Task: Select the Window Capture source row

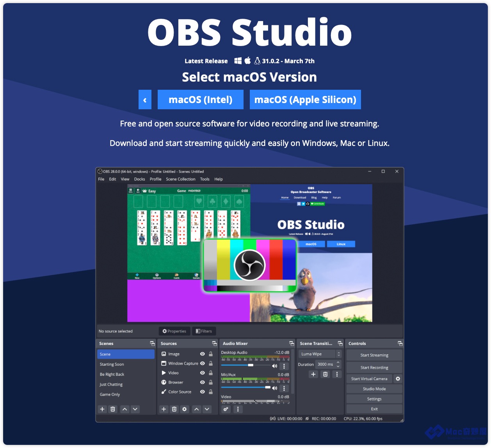Action: coord(187,363)
